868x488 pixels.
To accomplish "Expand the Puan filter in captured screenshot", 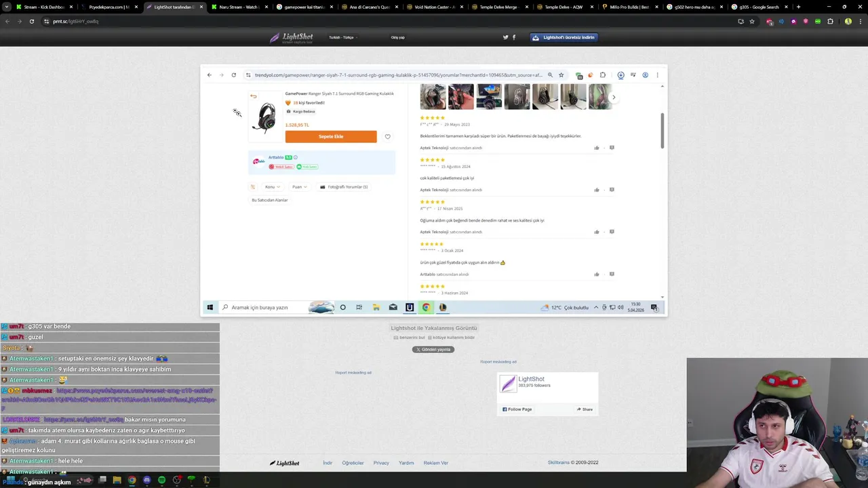I will (299, 187).
